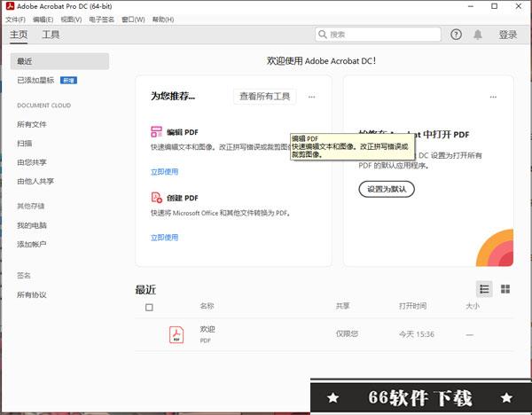Click the 欢迎 file name
This screenshot has height=415, width=532.
tap(207, 329)
